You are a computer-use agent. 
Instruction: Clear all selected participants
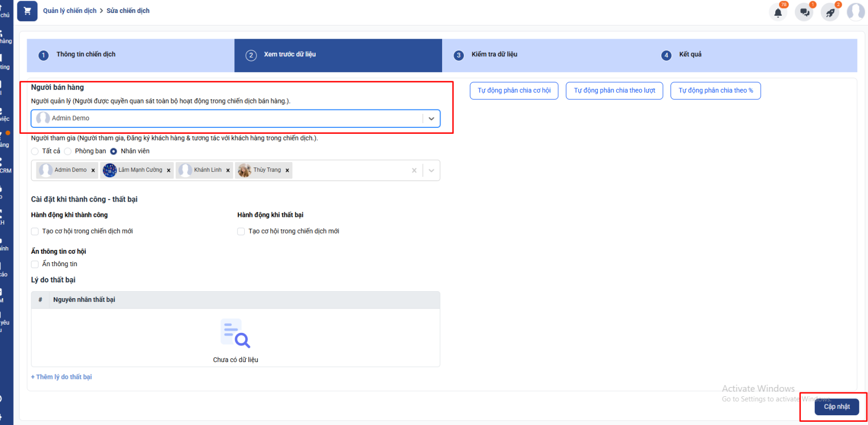(414, 170)
